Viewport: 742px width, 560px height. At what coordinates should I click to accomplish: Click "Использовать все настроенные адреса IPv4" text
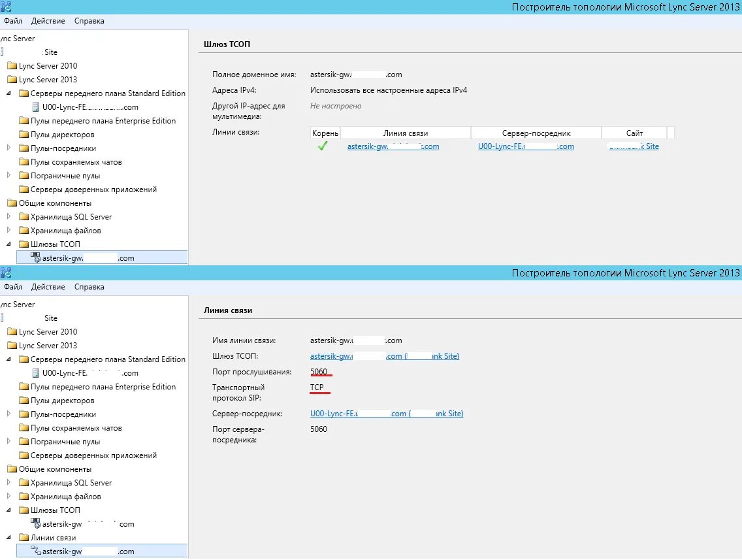pos(389,90)
